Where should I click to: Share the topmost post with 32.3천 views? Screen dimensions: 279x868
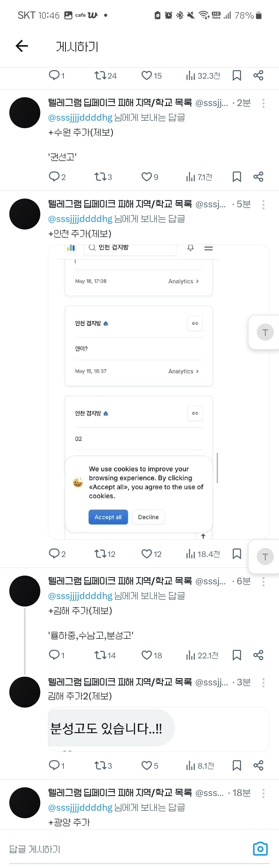coord(258,76)
